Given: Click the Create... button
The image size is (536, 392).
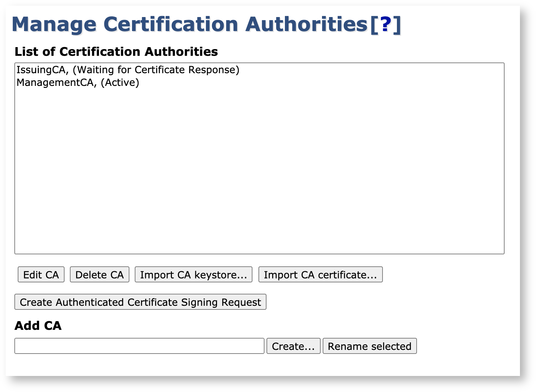Looking at the screenshot, I should click(293, 346).
